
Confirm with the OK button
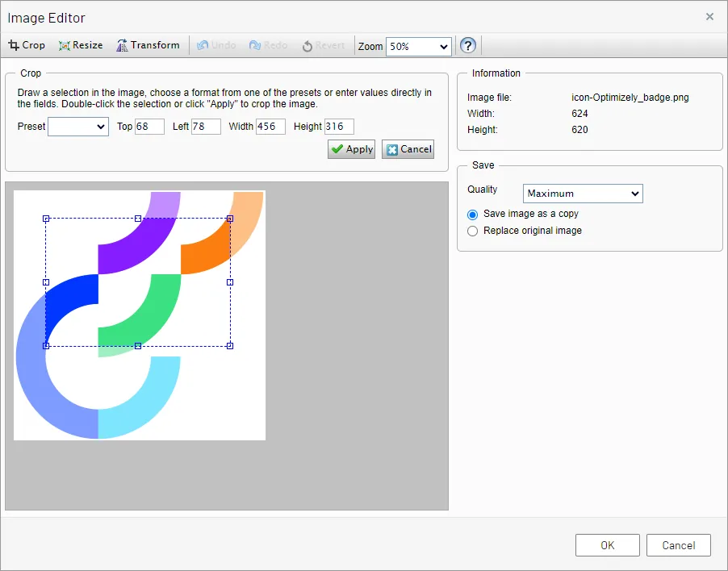click(607, 545)
